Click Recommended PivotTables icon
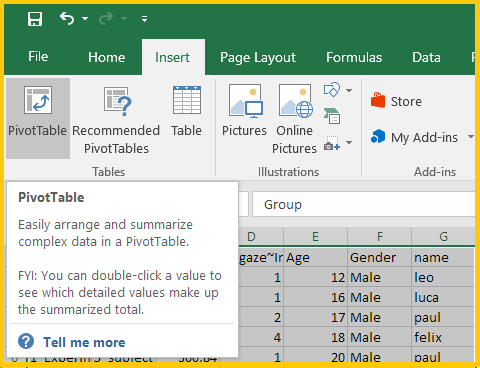This screenshot has height=368, width=480. point(116,101)
